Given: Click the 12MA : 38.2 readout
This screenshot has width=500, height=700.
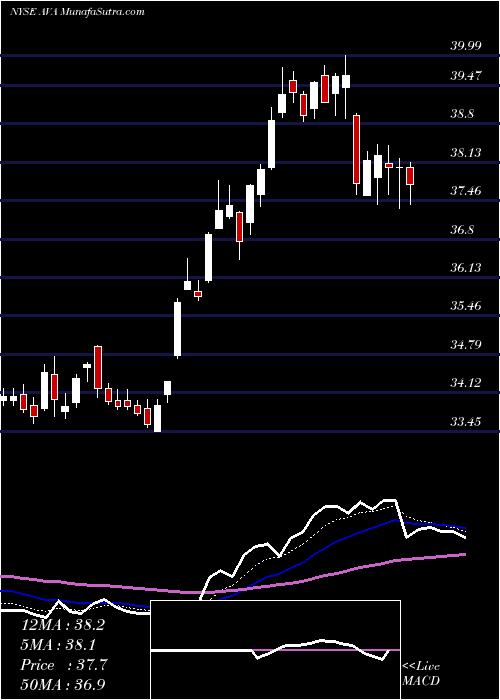Looking at the screenshot, I should [63, 625].
